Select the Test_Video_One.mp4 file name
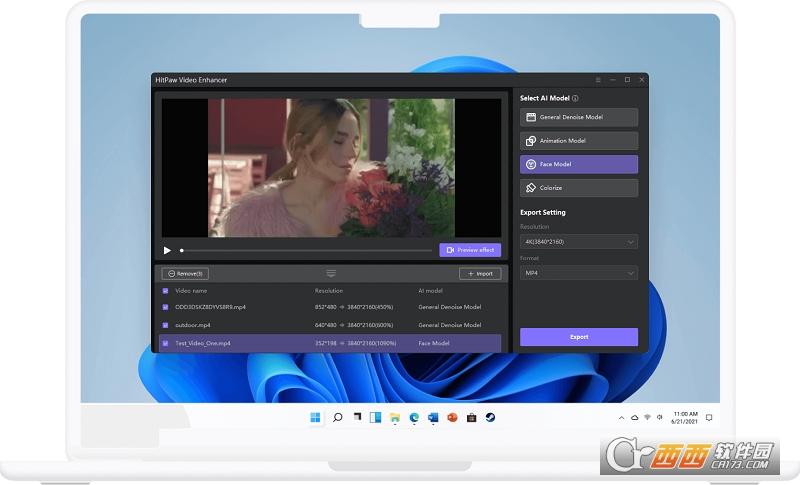The height and width of the screenshot is (485, 800). (203, 343)
